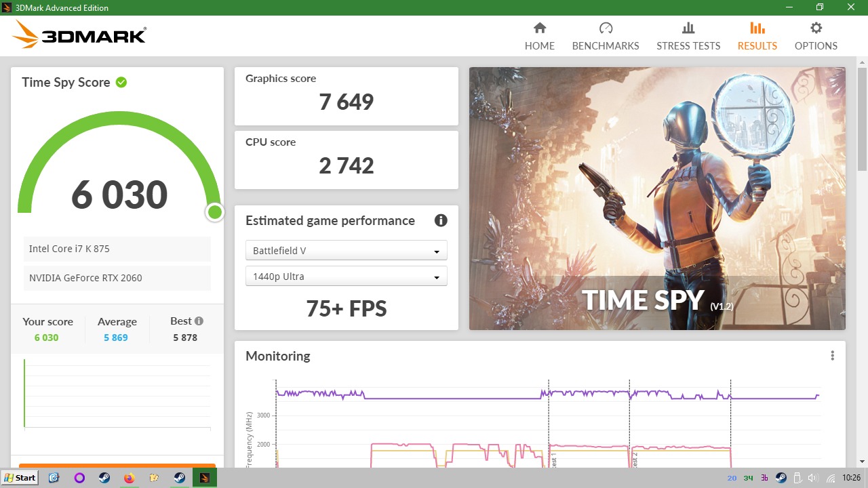
Task: Click the Intel Core i7 K 875 entry
Action: pos(117,249)
